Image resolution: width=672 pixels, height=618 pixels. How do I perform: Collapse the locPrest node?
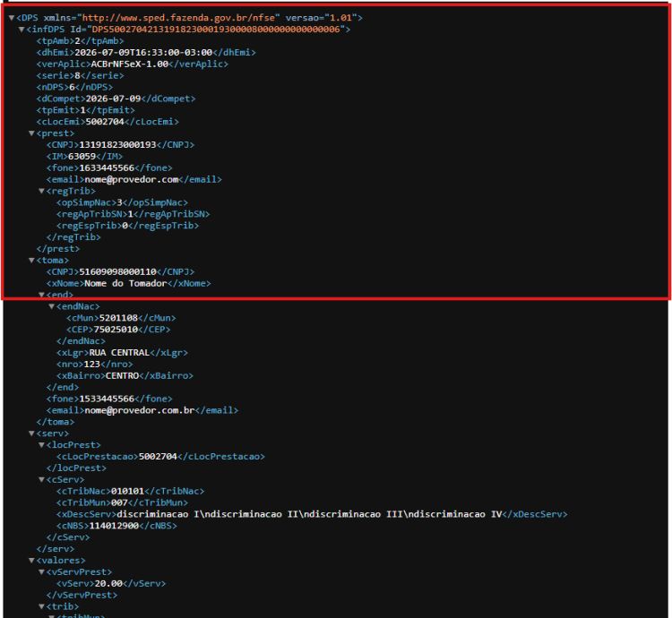[x=41, y=445]
